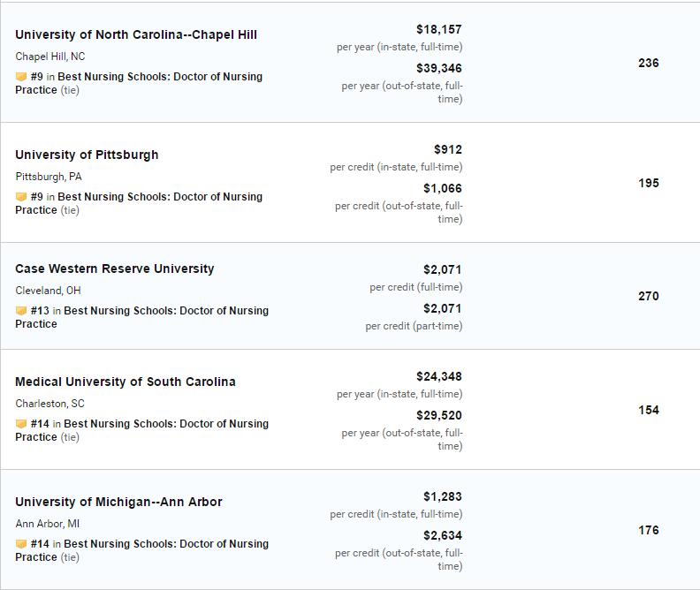Click the badge icon beside Michigan Ann Arbor's #14 ranking
Image resolution: width=700 pixels, height=590 pixels.
coord(21,543)
